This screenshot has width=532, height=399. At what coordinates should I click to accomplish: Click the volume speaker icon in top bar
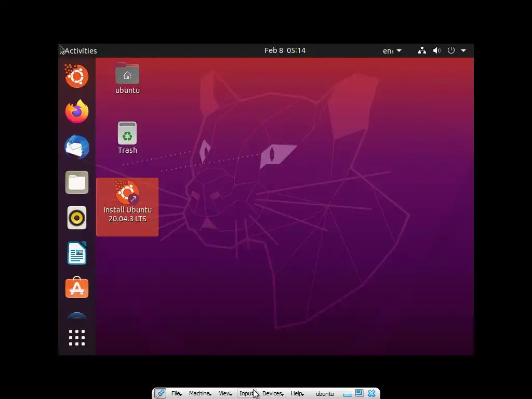(x=436, y=50)
